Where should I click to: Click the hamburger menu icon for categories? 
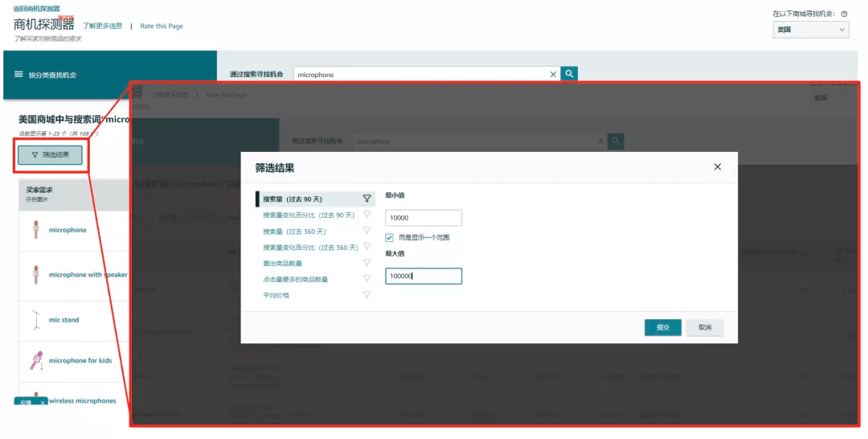pos(18,75)
